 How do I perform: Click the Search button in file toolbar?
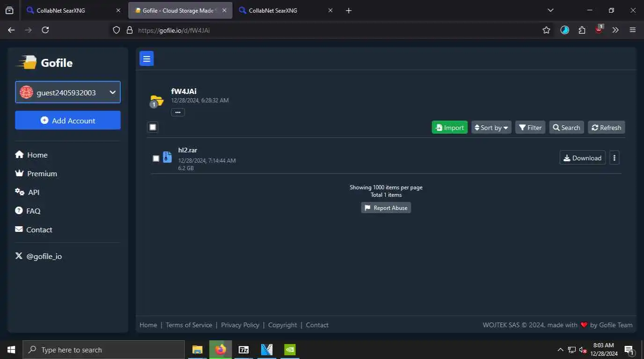566,127
